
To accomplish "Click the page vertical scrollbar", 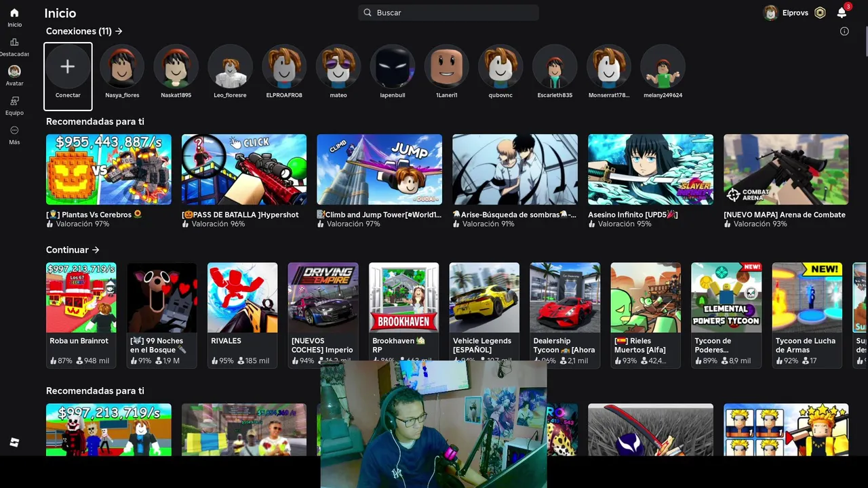I will tap(865, 41).
